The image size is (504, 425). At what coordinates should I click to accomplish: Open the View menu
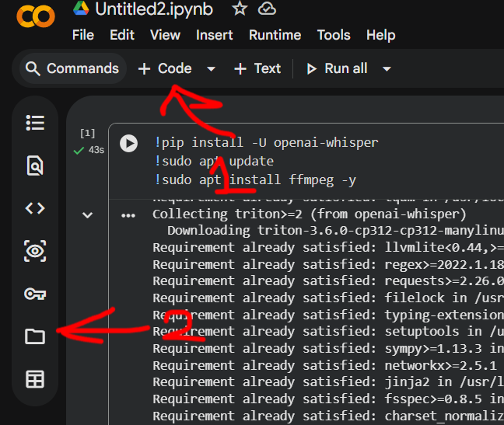coord(165,35)
